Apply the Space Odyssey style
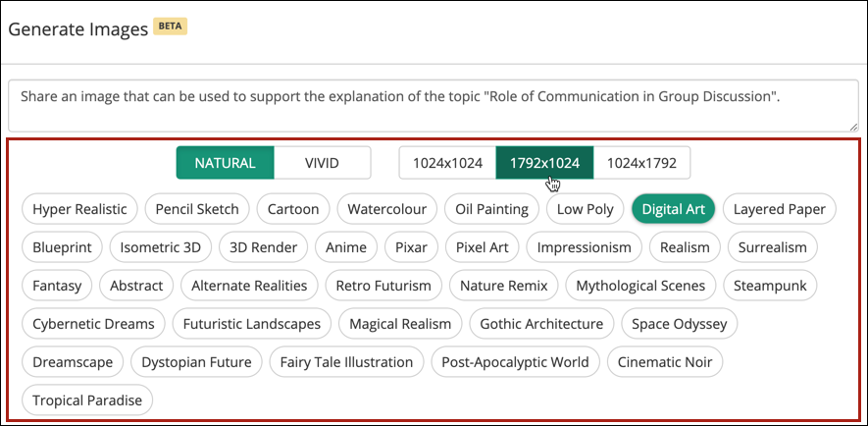 680,324
